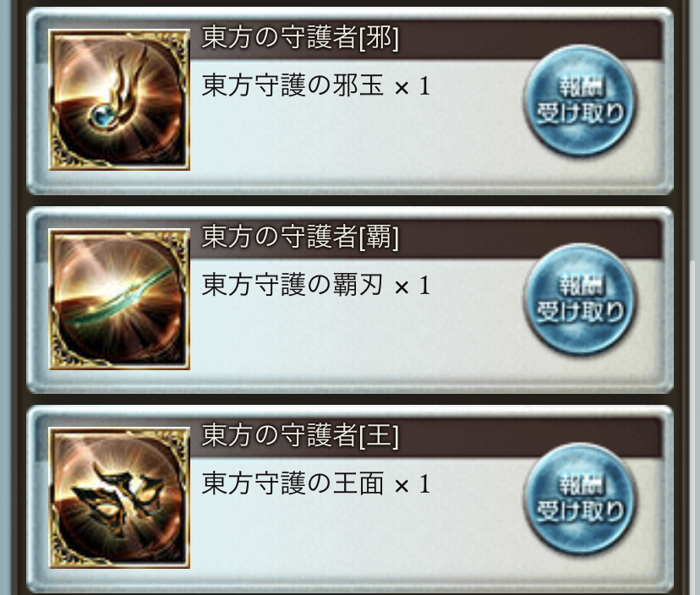700x595 pixels.
Task: Claim reward for 東方の守護者[王]
Action: point(580,499)
